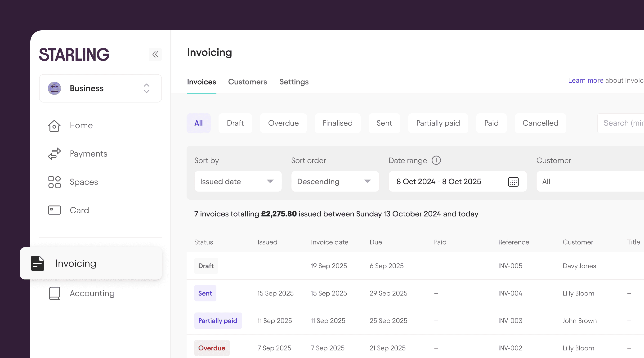Viewport: 644px width, 358px height.
Task: Open the Card section
Action: click(79, 210)
